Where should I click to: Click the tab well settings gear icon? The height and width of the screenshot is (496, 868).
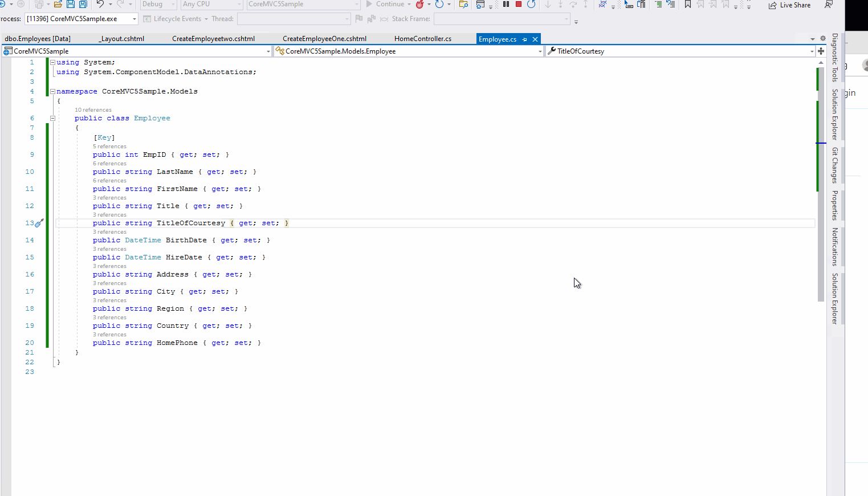(x=823, y=38)
